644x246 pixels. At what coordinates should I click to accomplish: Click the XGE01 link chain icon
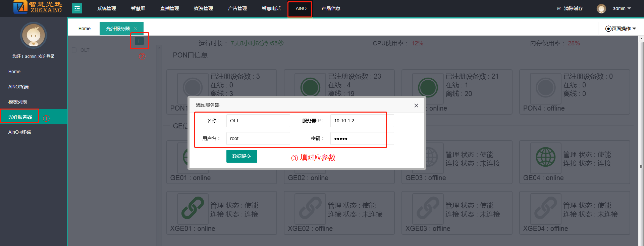[x=193, y=208]
